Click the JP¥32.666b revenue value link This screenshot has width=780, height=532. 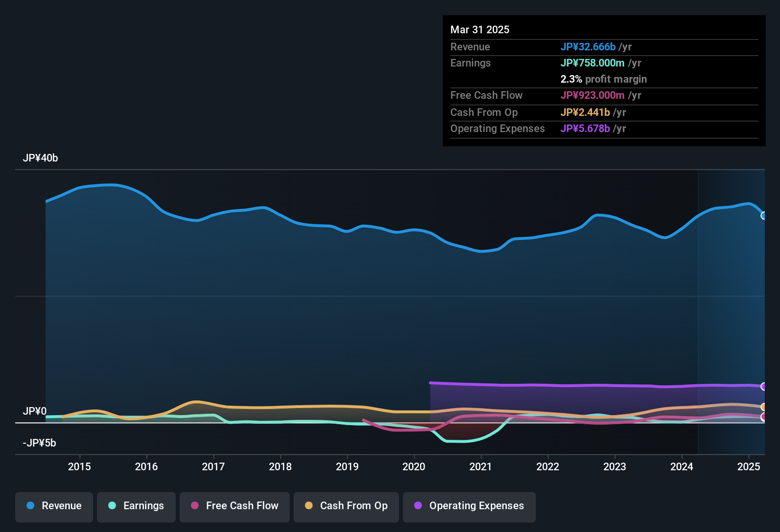[x=588, y=47]
